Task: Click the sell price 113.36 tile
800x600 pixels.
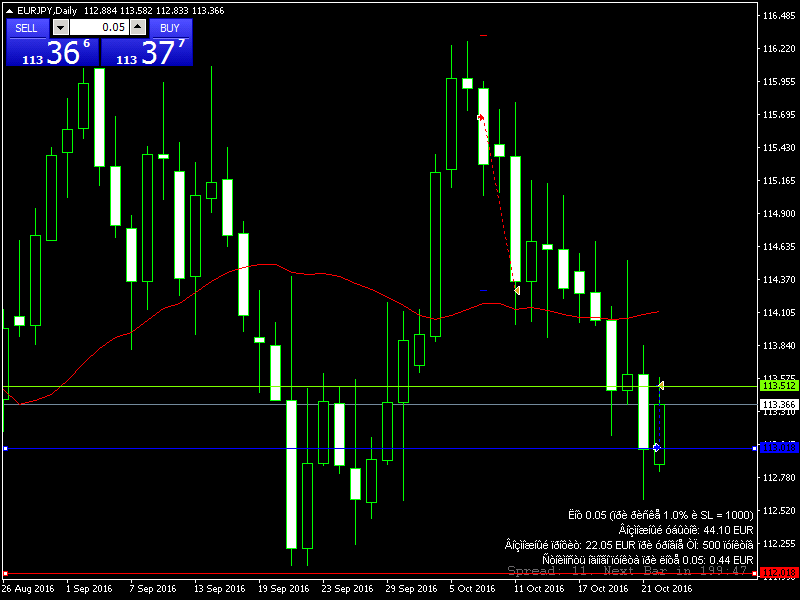Action: [x=52, y=53]
